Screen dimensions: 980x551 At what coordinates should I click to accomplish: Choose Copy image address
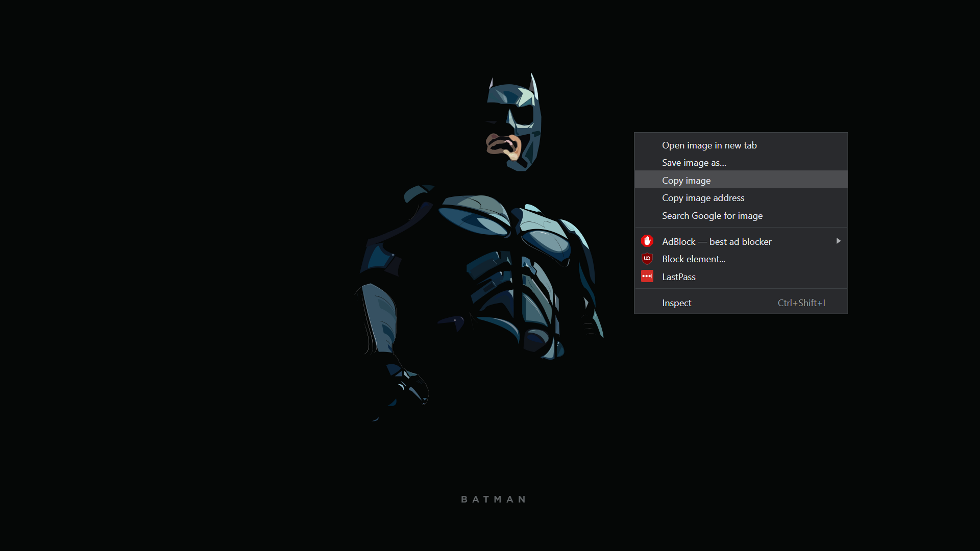(703, 198)
